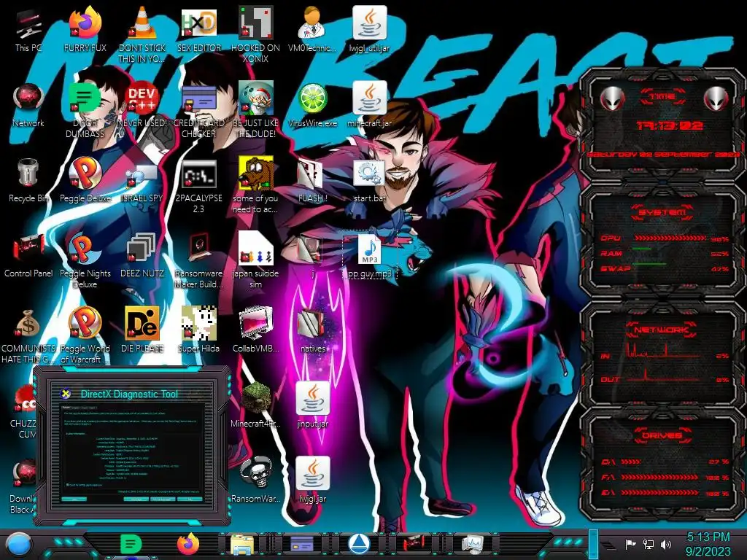Open Firefox from the taskbar
The image size is (747, 560).
coord(188,544)
